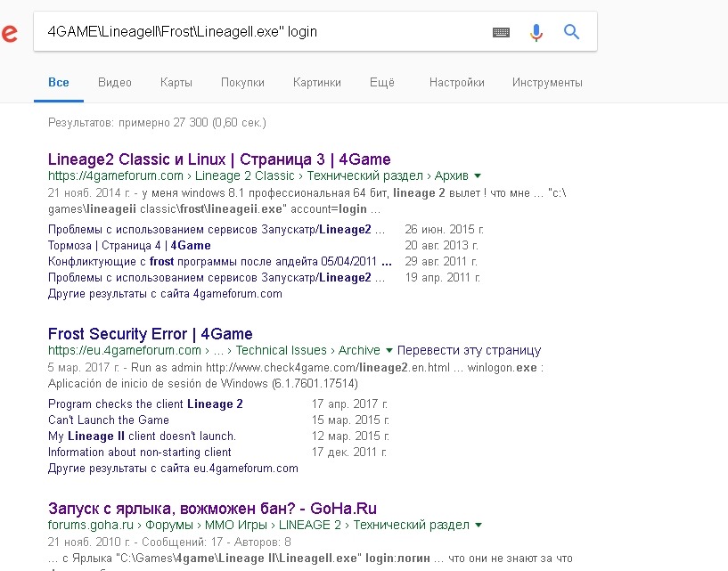The height and width of the screenshot is (571, 728).
Task: Switch to the Карты tab
Action: pos(176,82)
